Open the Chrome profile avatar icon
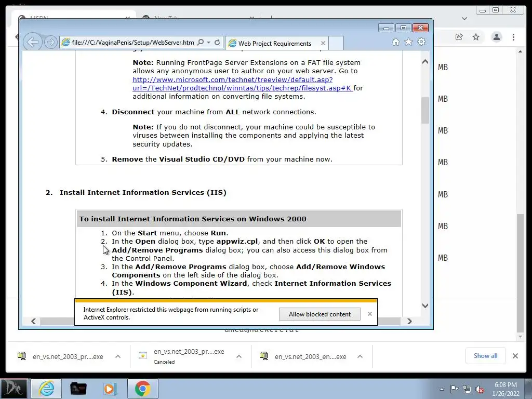The width and height of the screenshot is (532, 399). click(496, 37)
